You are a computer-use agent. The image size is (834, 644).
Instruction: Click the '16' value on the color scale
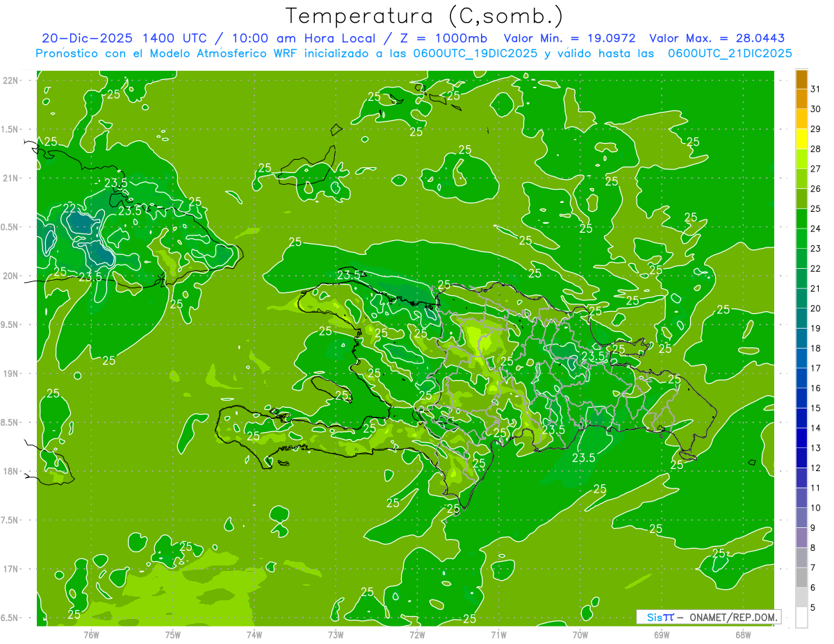[x=815, y=388]
